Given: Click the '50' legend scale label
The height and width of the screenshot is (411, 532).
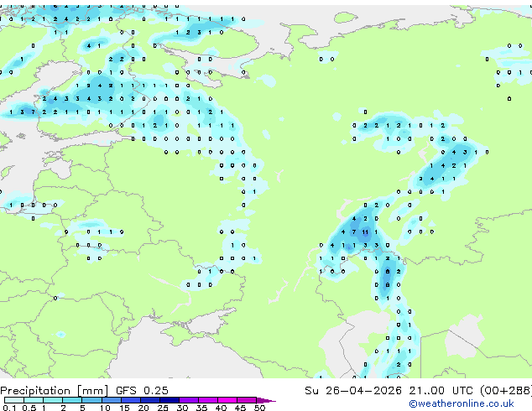Looking at the screenshot, I should [x=259, y=408].
